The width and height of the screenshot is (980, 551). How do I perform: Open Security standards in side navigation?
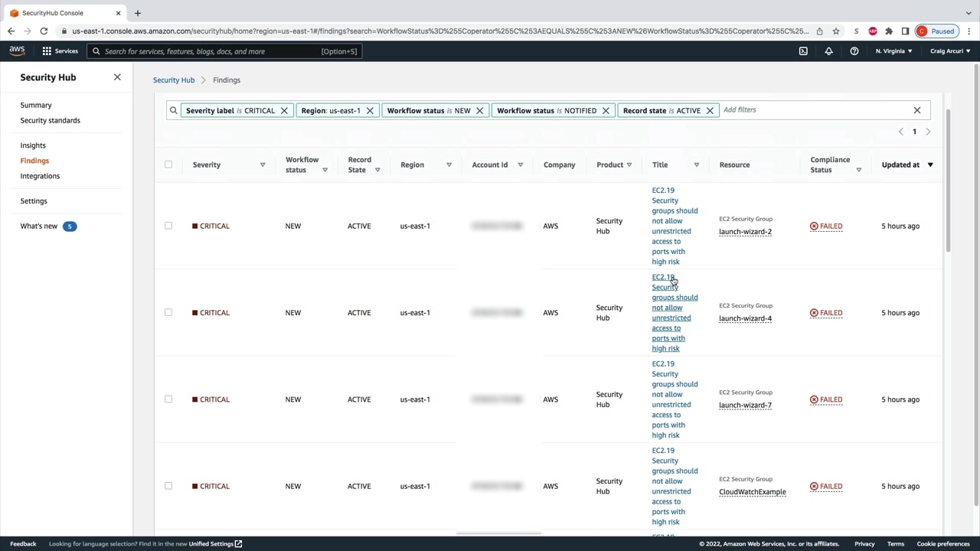[51, 120]
